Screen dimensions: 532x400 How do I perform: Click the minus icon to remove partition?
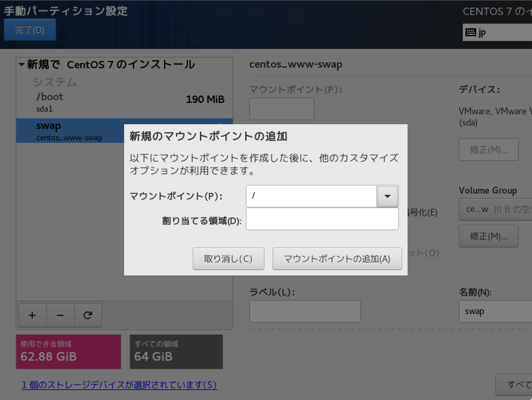[60, 315]
